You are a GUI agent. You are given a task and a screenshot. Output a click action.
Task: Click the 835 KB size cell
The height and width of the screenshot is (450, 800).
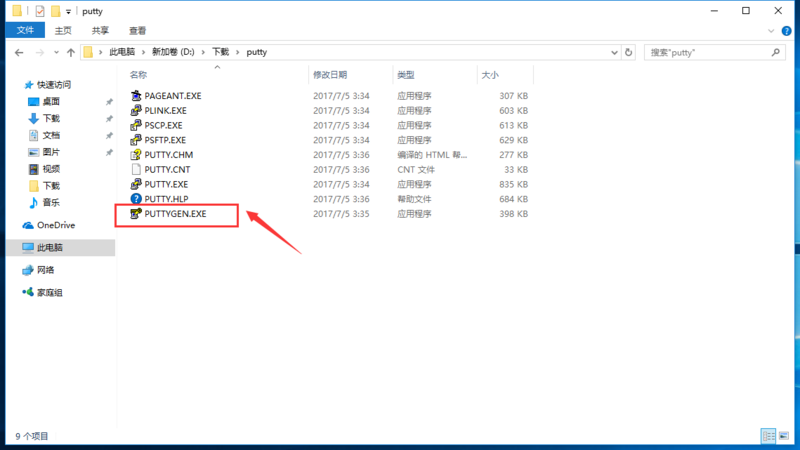point(513,184)
